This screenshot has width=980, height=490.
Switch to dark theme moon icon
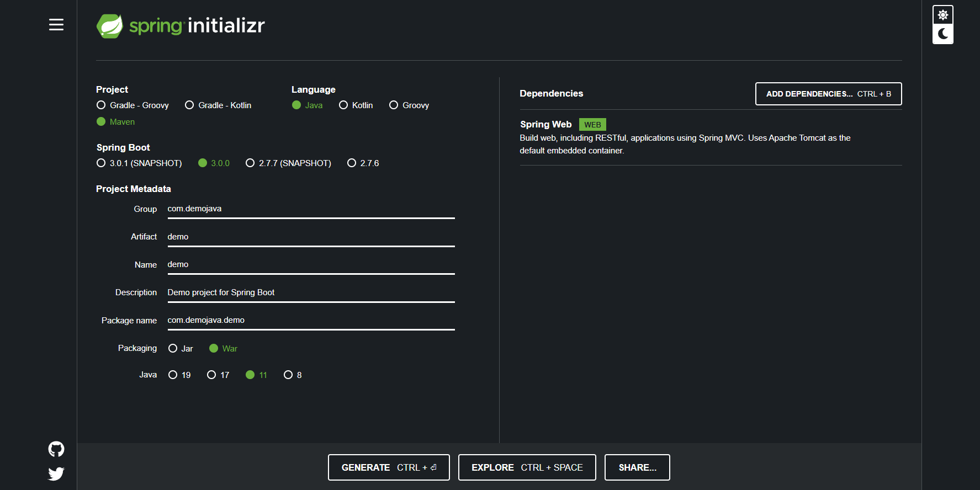pos(943,34)
